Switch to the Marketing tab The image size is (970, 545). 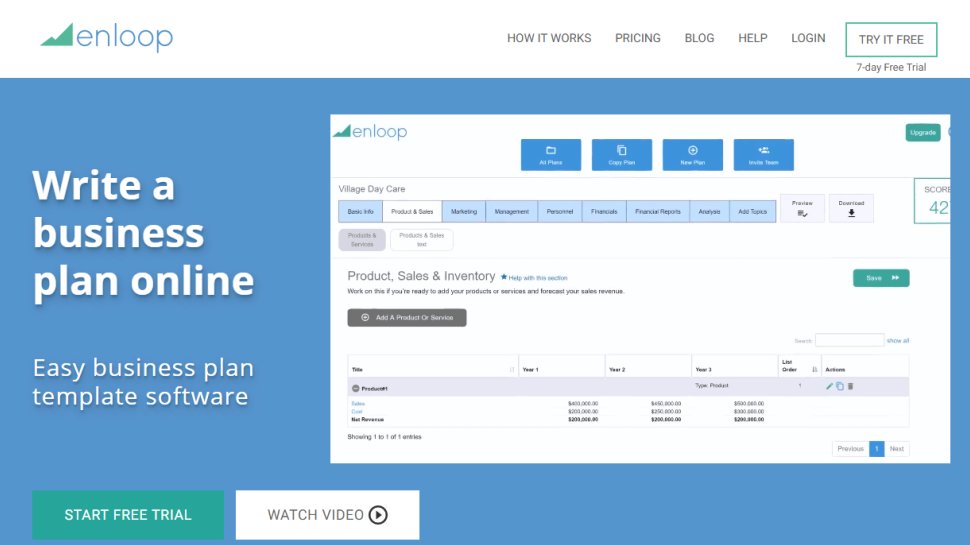tap(464, 212)
